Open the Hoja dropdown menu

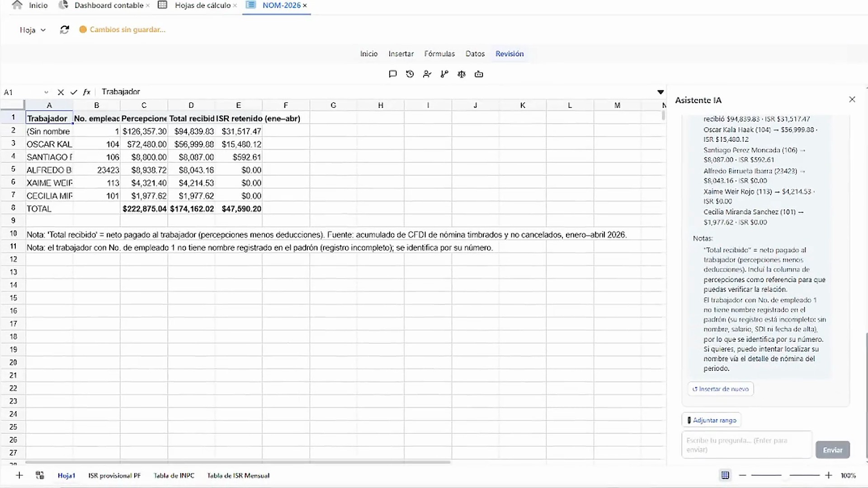click(33, 30)
